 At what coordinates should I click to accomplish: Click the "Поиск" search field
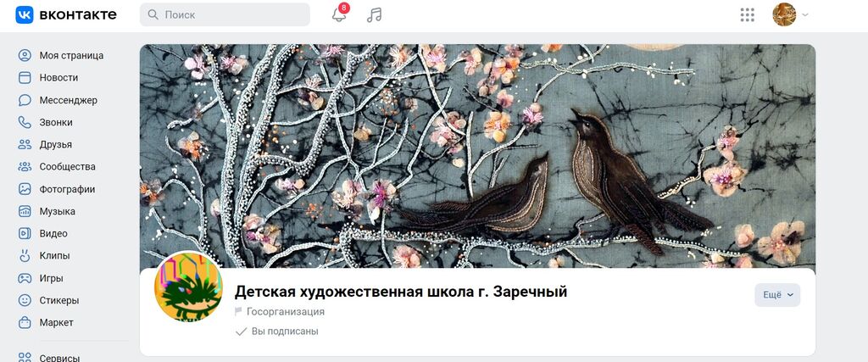[225, 14]
